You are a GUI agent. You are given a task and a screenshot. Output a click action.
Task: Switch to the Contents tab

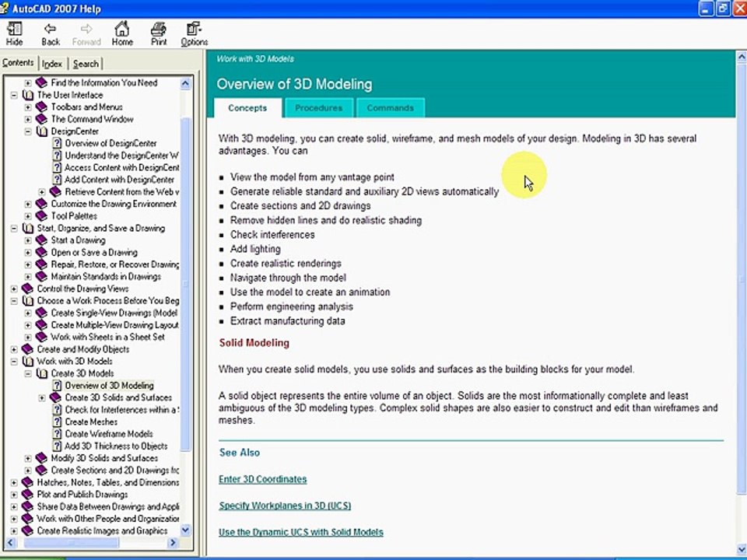pos(18,63)
